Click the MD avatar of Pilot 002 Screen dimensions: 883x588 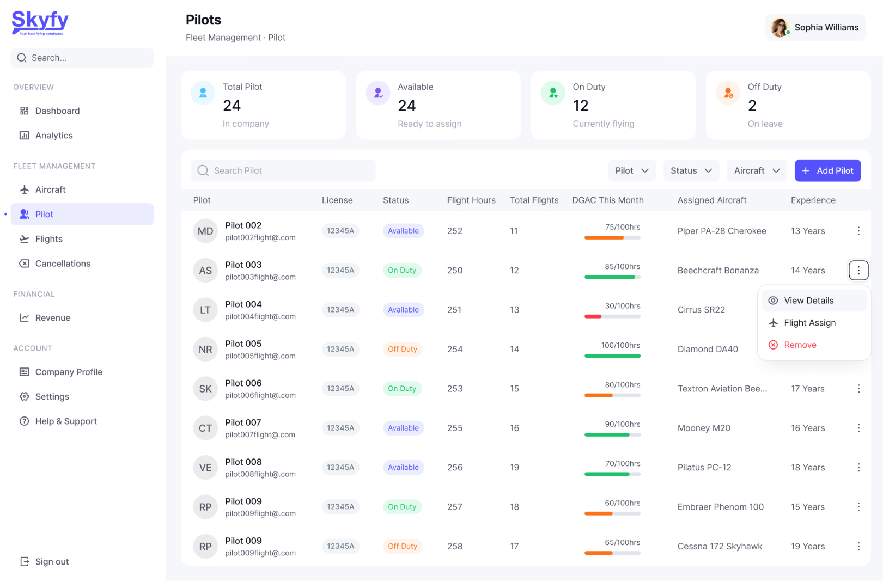tap(205, 231)
